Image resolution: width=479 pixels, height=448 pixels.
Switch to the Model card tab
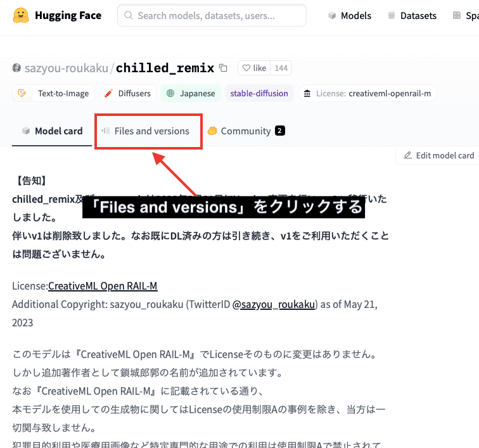click(52, 131)
